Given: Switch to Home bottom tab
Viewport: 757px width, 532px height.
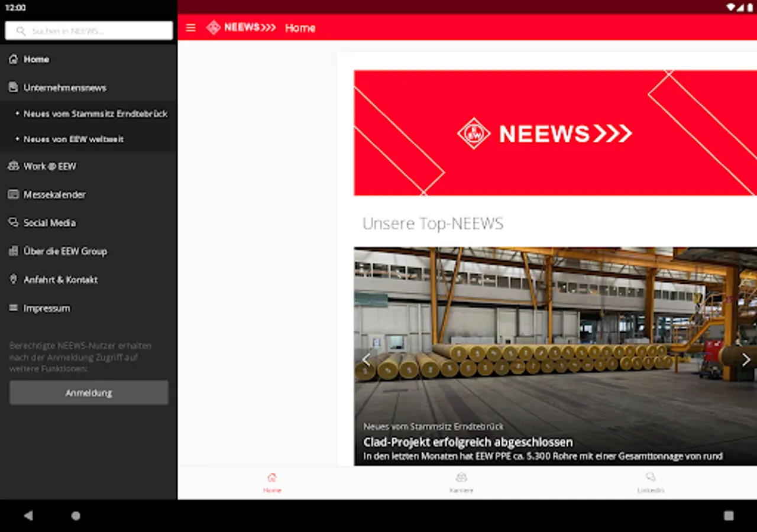Looking at the screenshot, I should 272,482.
